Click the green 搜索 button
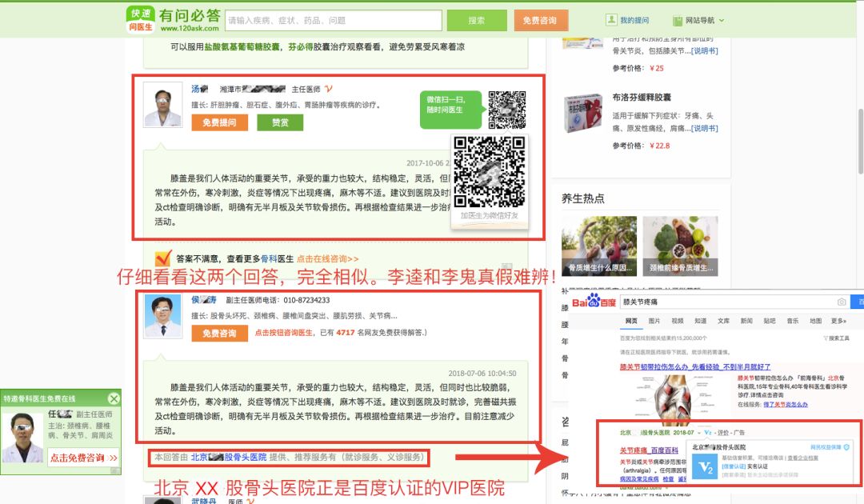 coord(477,19)
